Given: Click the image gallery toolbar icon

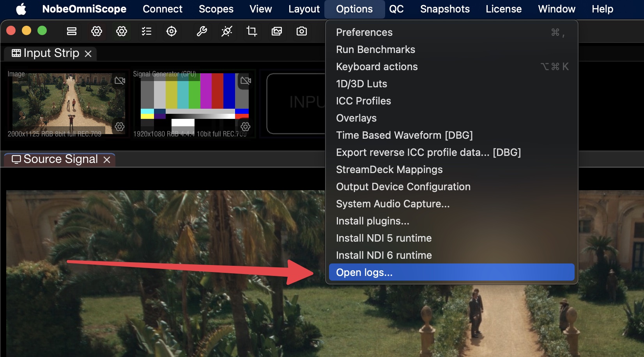Looking at the screenshot, I should 277,31.
